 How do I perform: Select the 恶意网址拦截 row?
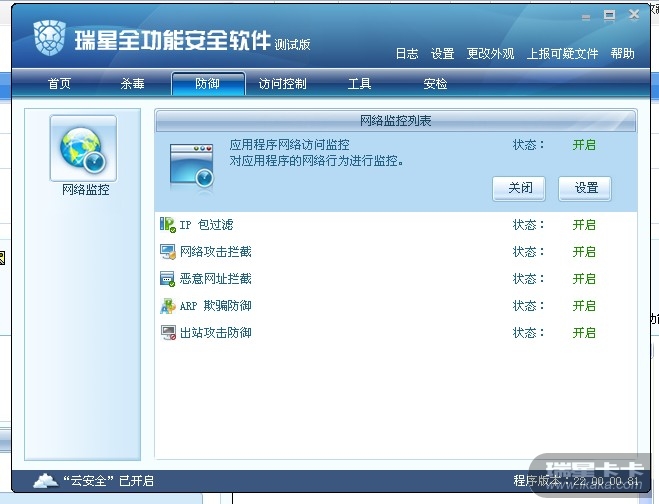click(x=396, y=279)
